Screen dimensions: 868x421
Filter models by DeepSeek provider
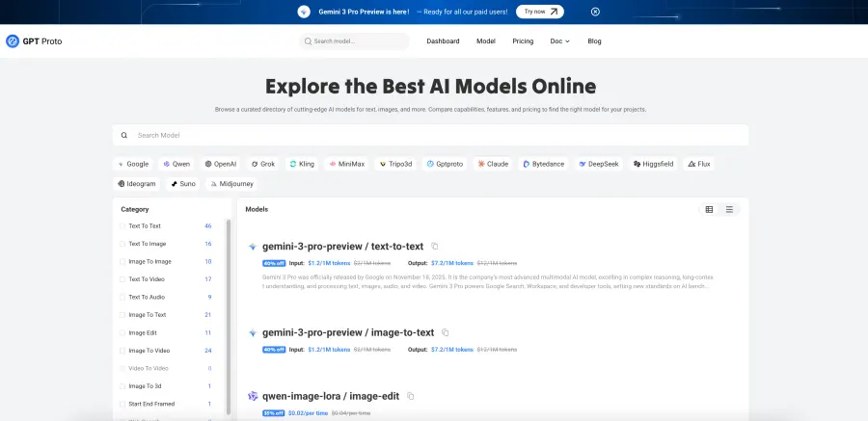point(600,164)
